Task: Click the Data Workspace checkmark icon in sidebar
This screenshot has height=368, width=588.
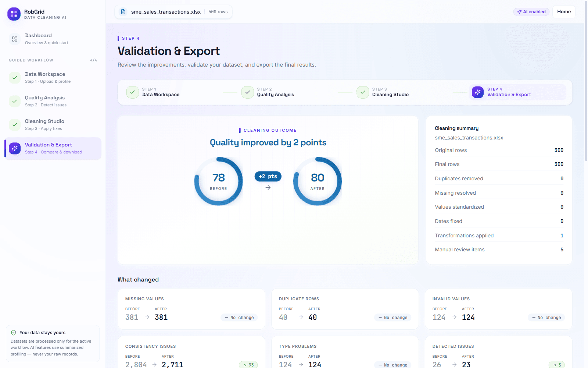Action: pos(15,78)
